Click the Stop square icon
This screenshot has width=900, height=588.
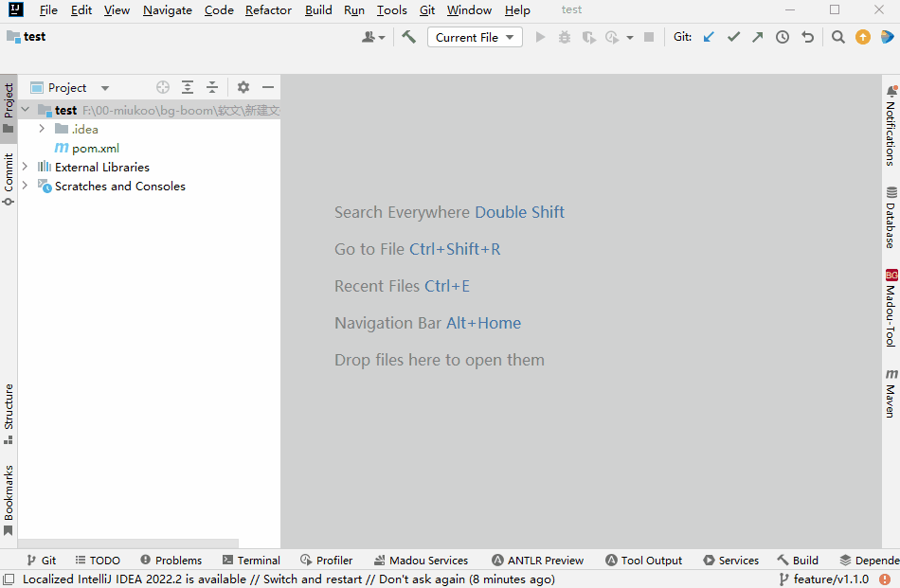pyautogui.click(x=649, y=37)
